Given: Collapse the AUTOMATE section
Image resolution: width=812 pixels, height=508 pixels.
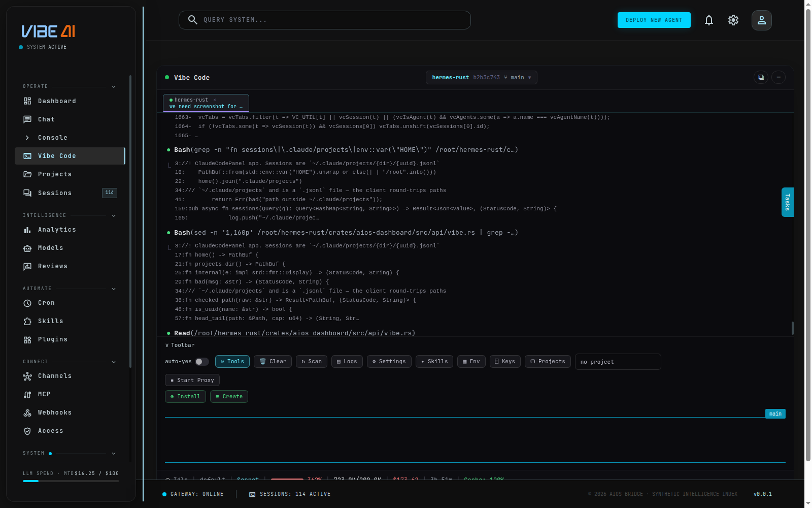Looking at the screenshot, I should click(114, 289).
